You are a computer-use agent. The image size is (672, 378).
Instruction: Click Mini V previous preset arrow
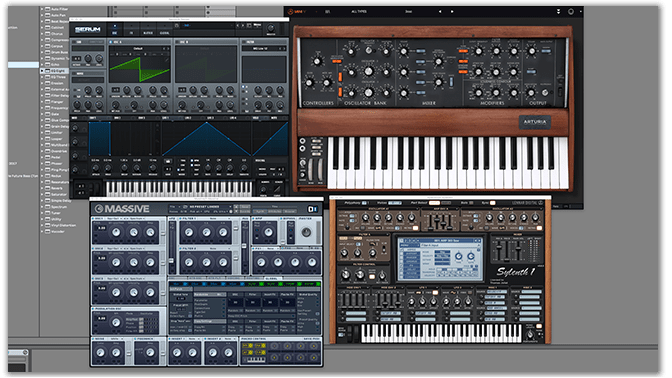[x=440, y=12]
